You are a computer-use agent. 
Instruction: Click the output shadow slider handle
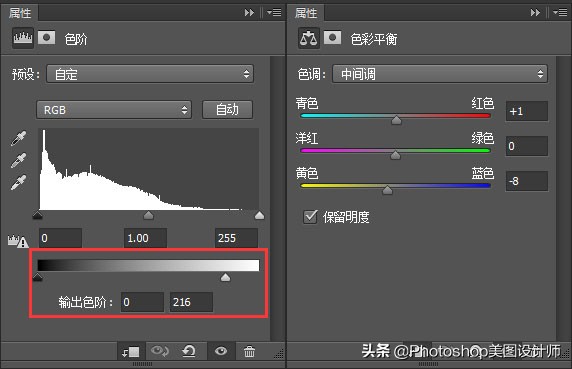tap(38, 277)
